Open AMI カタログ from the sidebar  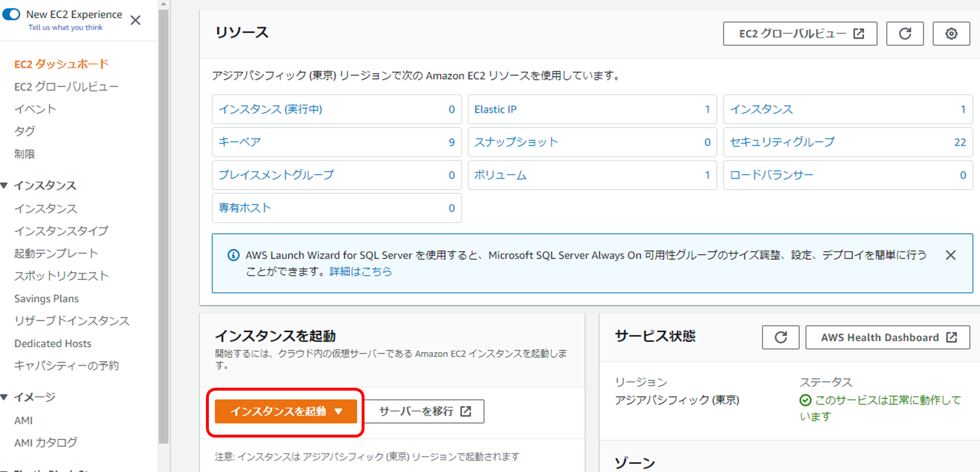45,442
